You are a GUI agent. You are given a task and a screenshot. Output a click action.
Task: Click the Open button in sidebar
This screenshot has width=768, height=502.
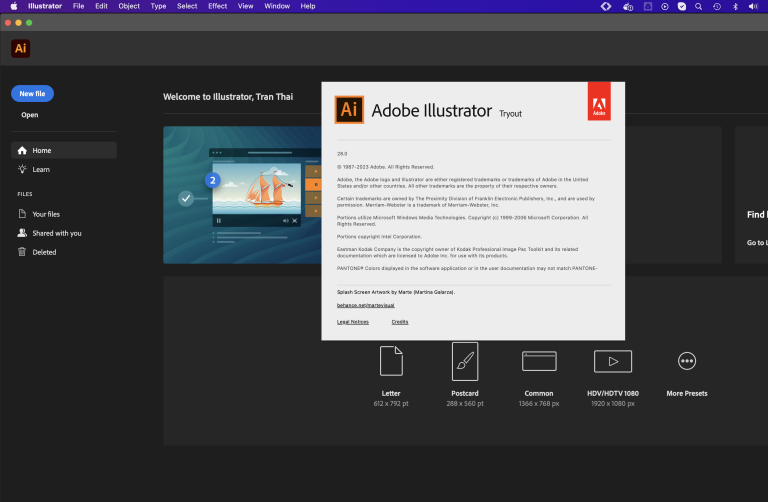tap(29, 115)
